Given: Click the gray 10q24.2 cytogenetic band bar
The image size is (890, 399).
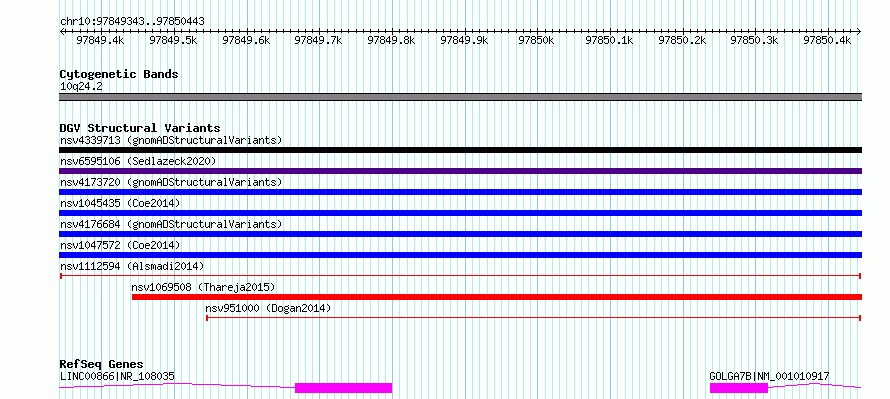Looking at the screenshot, I should pos(460,97).
